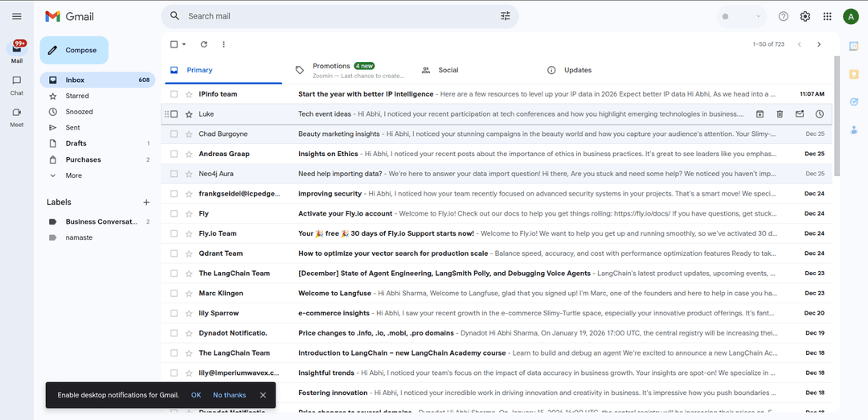Click the Compose button
The height and width of the screenshot is (420, 868).
pyautogui.click(x=74, y=50)
